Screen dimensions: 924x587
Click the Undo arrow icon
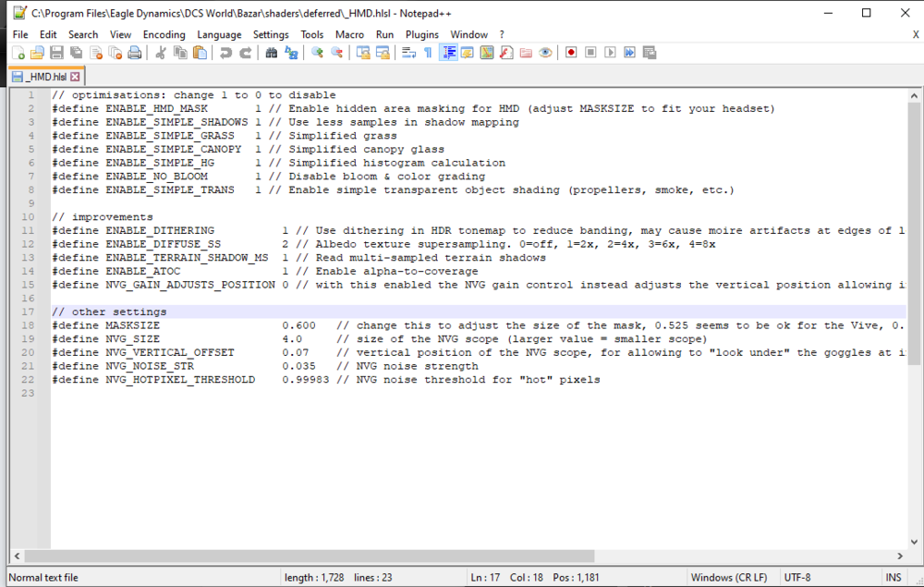click(225, 53)
